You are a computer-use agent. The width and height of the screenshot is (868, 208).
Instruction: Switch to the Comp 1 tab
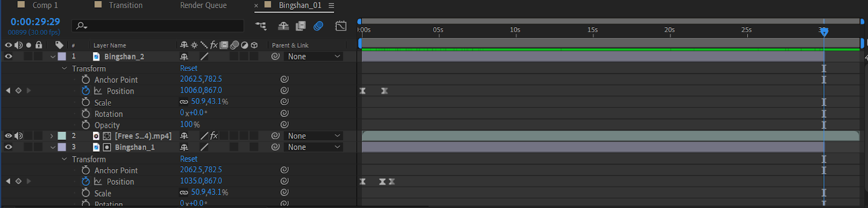45,5
